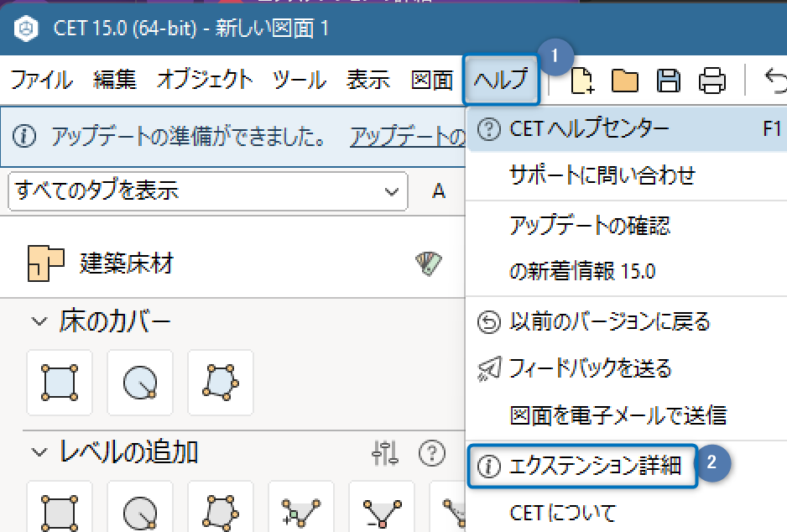Open the ファイル menu
787x532 pixels.
point(41,81)
